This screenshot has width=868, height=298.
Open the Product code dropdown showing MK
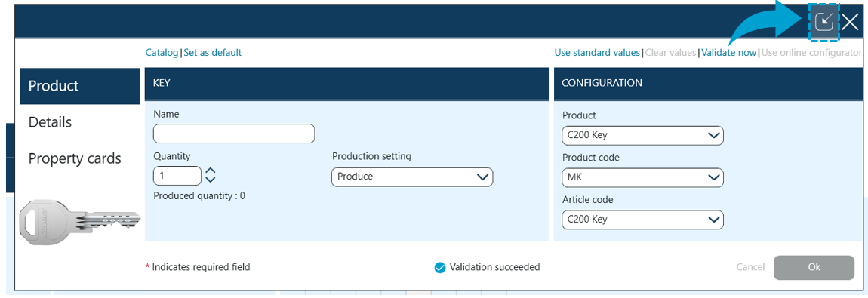(642, 177)
